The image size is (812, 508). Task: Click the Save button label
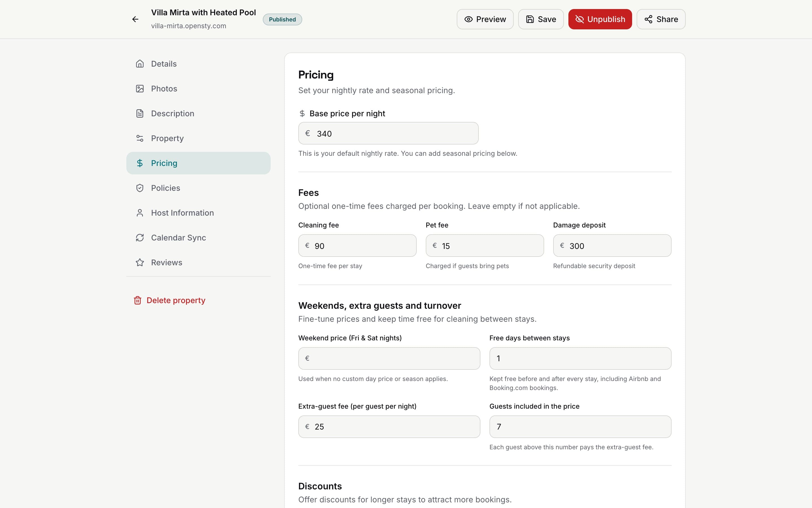pos(547,19)
